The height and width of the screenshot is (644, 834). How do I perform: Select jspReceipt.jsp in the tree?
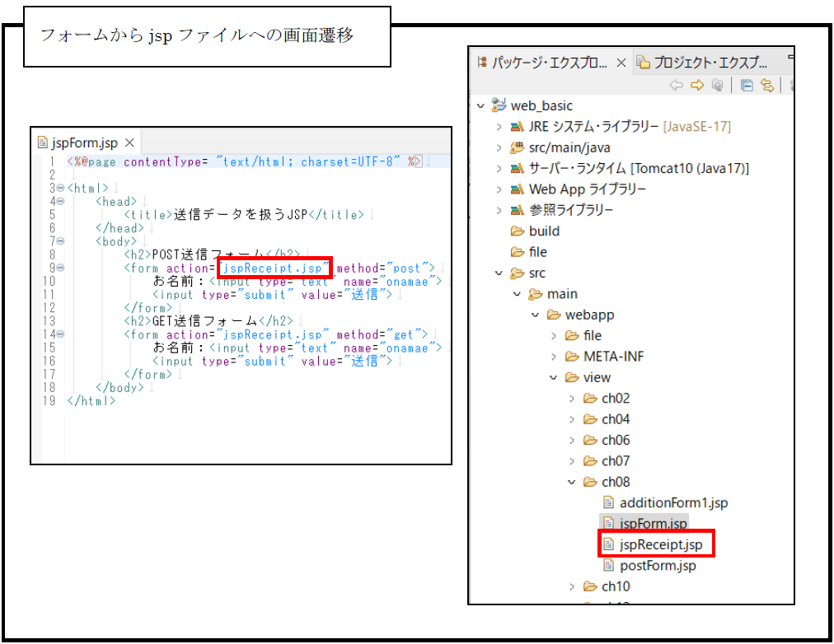click(660, 544)
